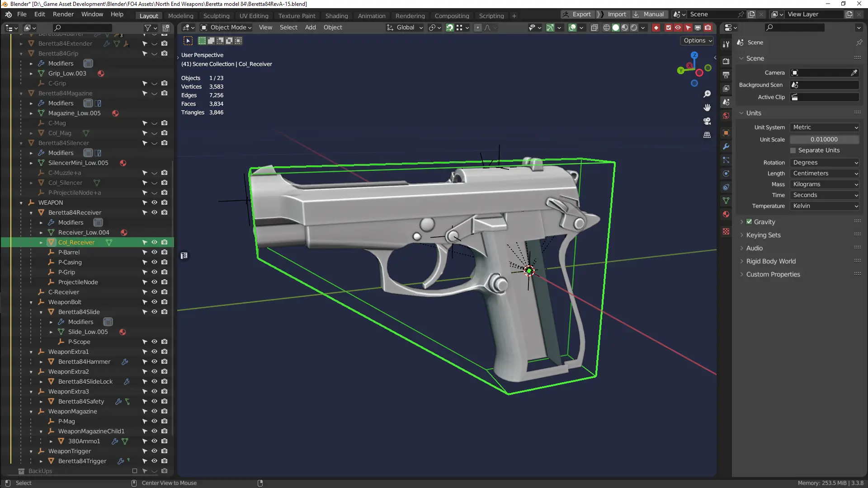Enable the BackUps collection checkbox
The width and height of the screenshot is (868, 488).
coord(135,471)
